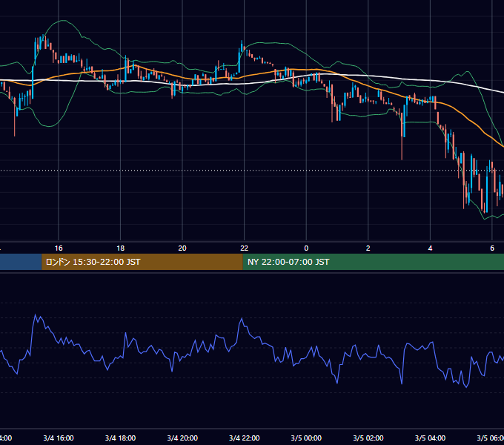
Task: Click the 3/4 18:00 date label
Action: [121, 438]
